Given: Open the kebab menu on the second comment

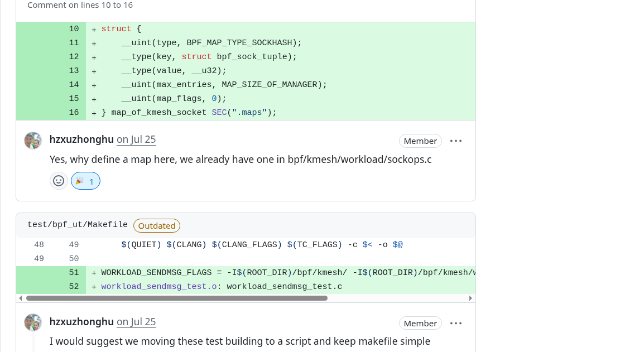Looking at the screenshot, I should point(456,323).
